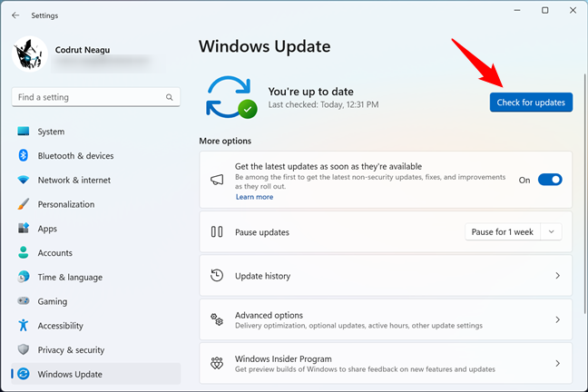Focus the Find a setting search box
Image resolution: width=588 pixels, height=392 pixels.
(96, 97)
